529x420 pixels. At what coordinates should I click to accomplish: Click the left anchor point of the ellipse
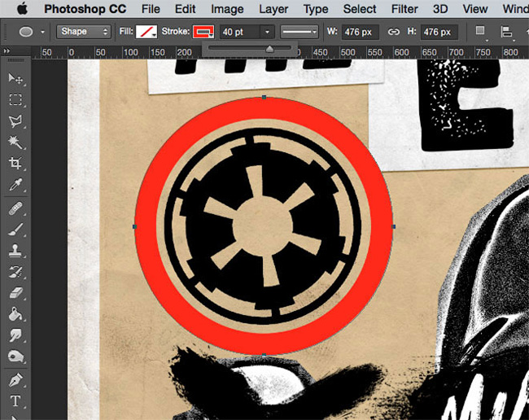pyautogui.click(x=134, y=227)
